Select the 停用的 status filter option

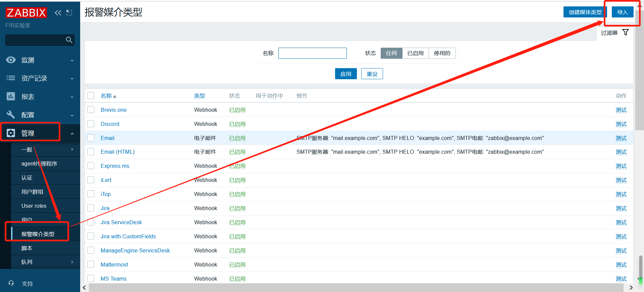point(442,53)
